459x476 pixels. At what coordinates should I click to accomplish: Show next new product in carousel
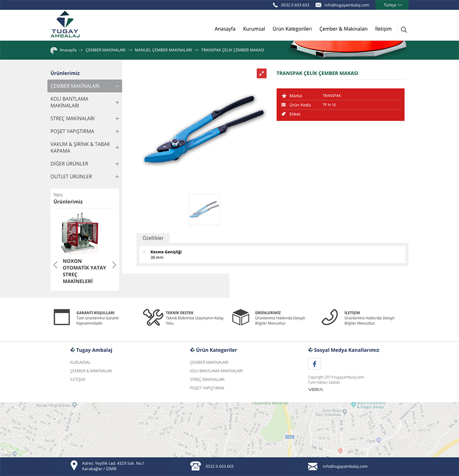click(114, 265)
